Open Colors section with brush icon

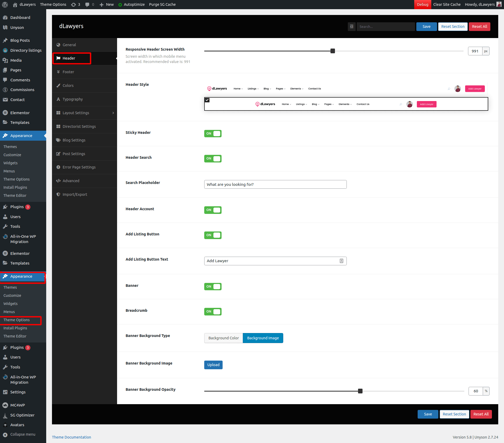[68, 86]
